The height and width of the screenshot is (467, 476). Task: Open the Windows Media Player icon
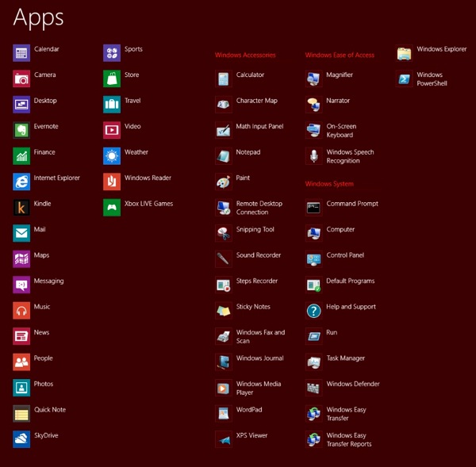point(224,388)
